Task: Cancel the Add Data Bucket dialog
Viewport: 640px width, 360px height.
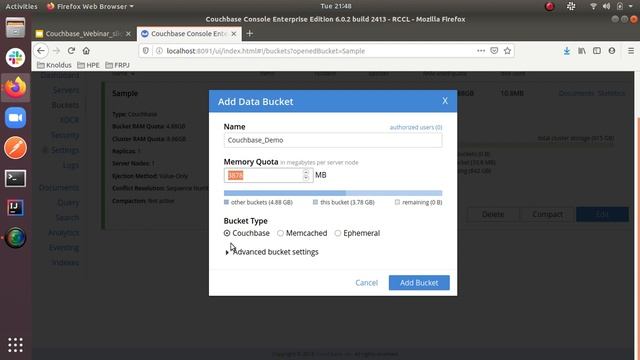Action: (367, 282)
